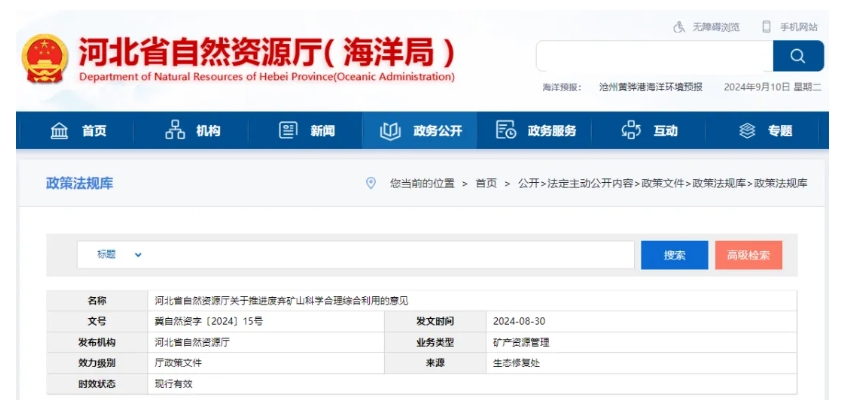Click the magnifier search icon button
This screenshot has width=844, height=414.
click(x=798, y=56)
